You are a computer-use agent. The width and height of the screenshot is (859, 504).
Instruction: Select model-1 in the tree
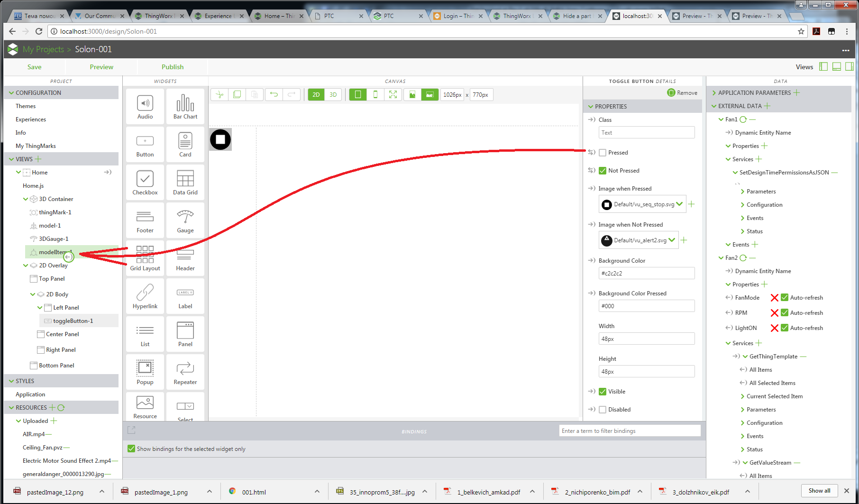point(50,226)
